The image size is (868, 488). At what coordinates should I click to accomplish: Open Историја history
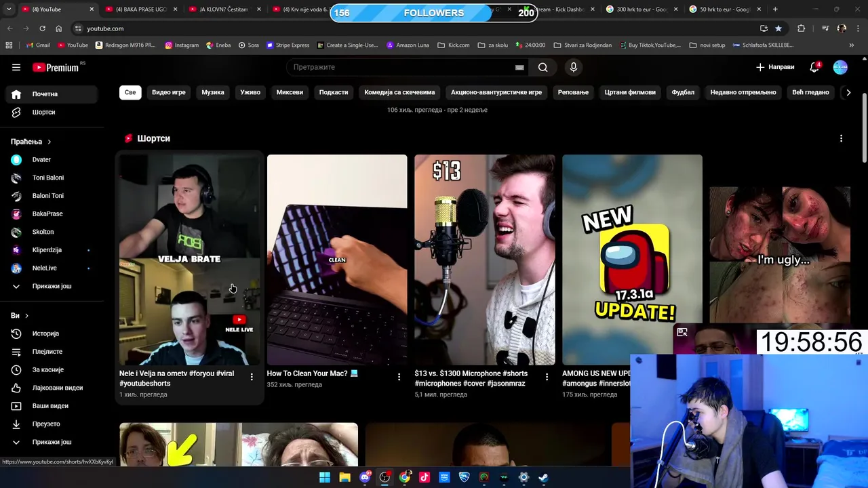click(53, 333)
